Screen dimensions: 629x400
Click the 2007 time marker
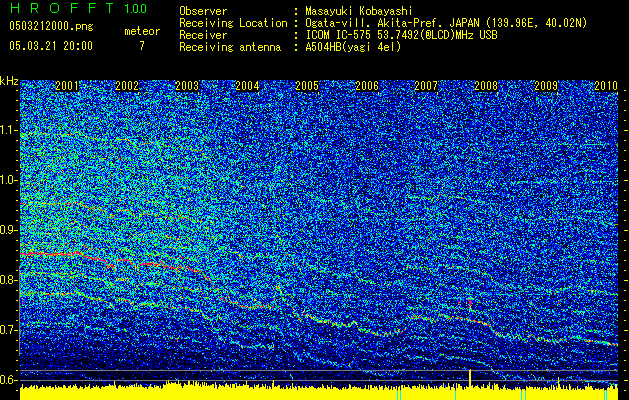pyautogui.click(x=426, y=86)
